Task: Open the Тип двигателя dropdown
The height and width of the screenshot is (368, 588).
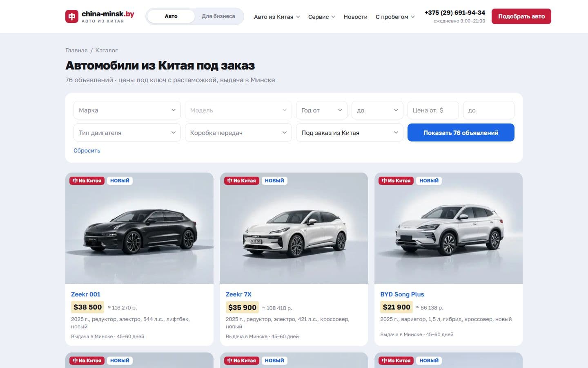Action: click(127, 132)
